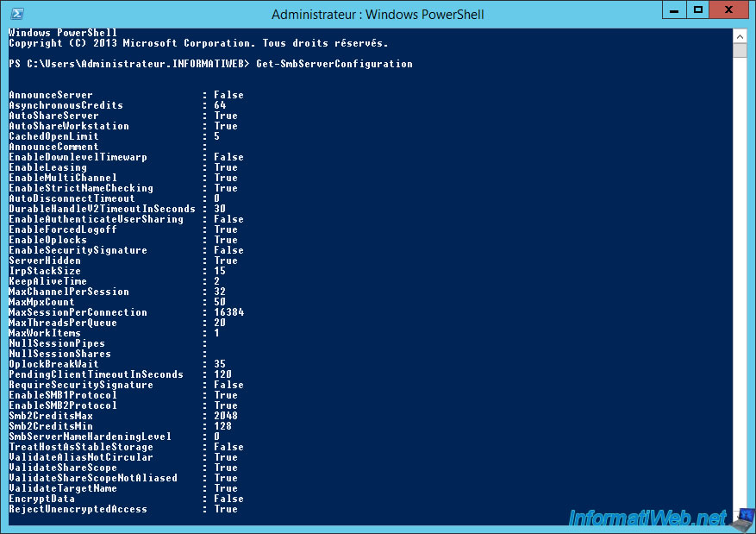This screenshot has height=534, width=756.
Task: Open the PowerShell system menu icon
Action: click(16, 14)
